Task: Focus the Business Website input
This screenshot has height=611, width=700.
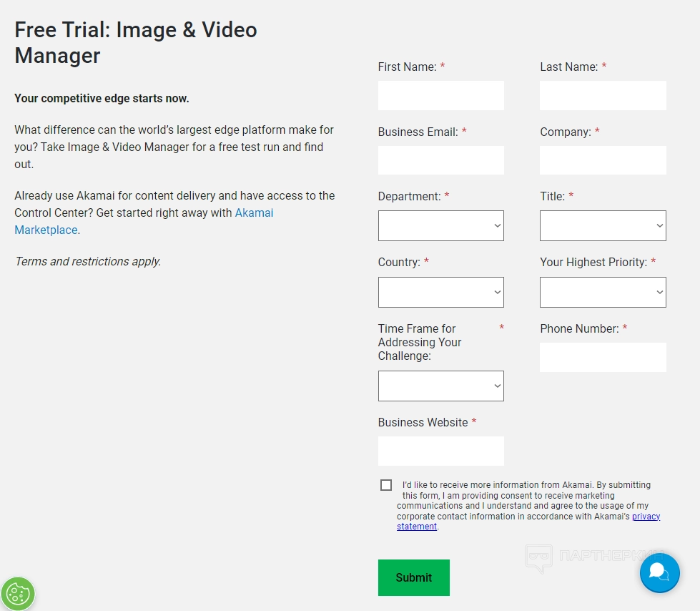Action: tap(440, 451)
